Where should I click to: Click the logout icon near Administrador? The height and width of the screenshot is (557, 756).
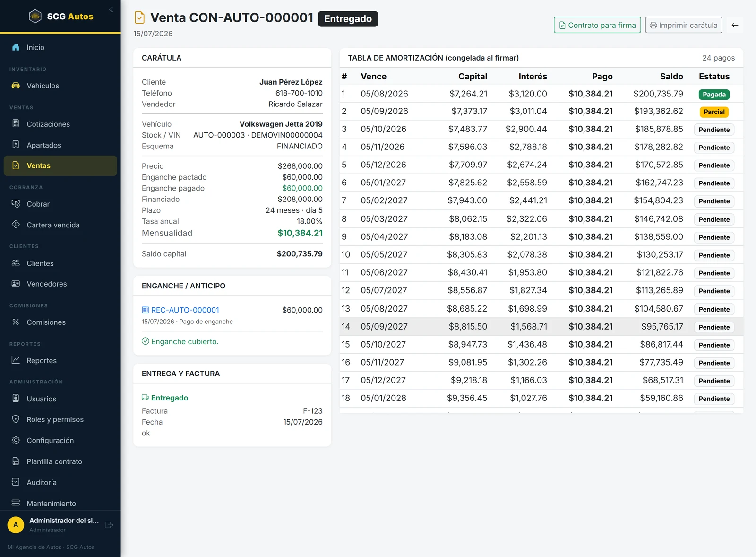pyautogui.click(x=109, y=525)
